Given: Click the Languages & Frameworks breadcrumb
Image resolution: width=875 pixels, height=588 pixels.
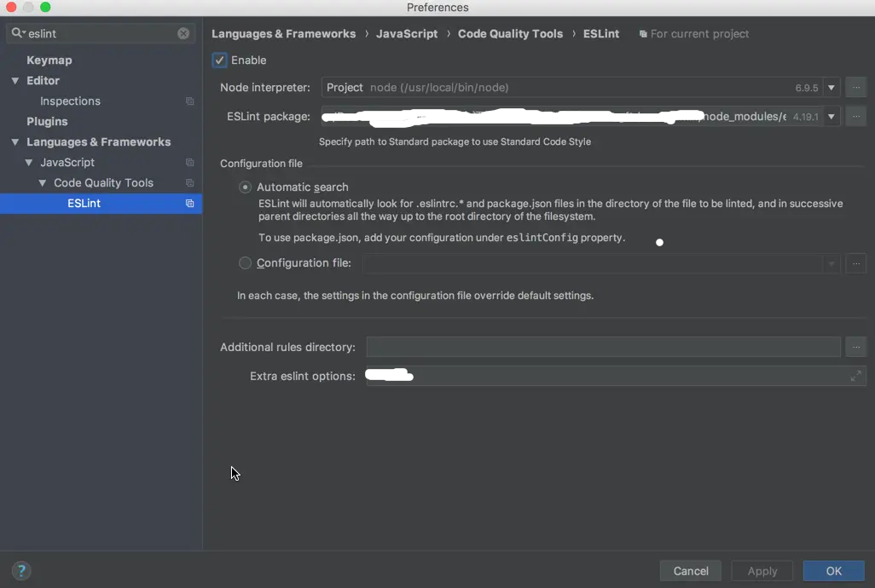Looking at the screenshot, I should coord(283,34).
